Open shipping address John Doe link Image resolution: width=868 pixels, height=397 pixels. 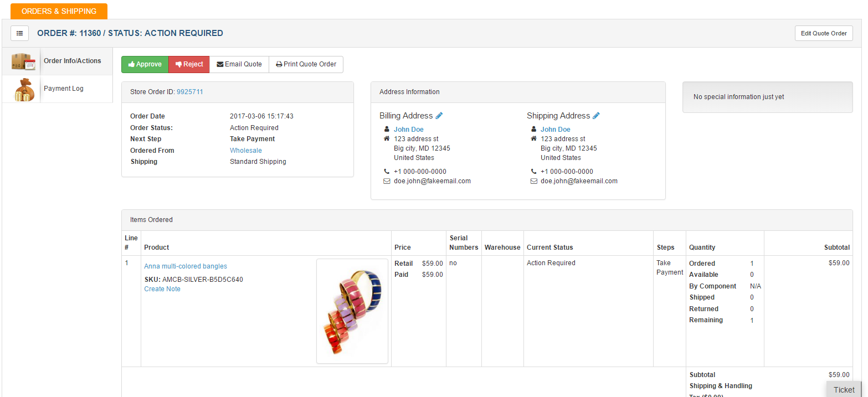556,130
